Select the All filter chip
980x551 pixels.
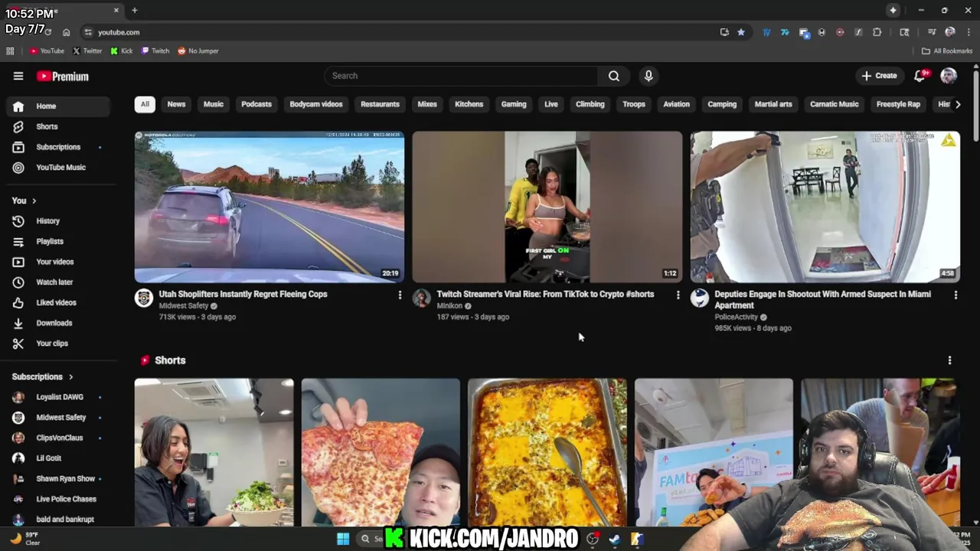point(145,104)
